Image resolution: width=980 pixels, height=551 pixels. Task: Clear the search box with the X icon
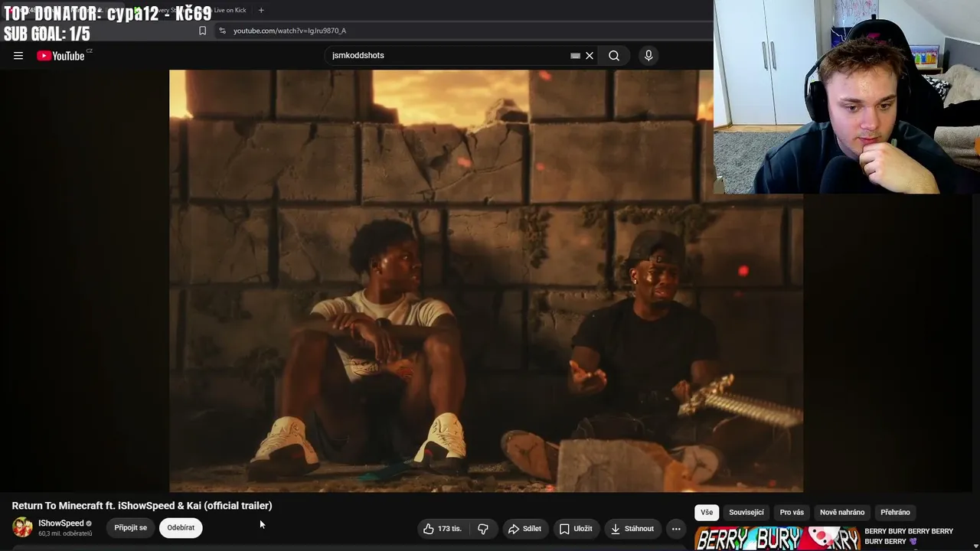(x=590, y=55)
